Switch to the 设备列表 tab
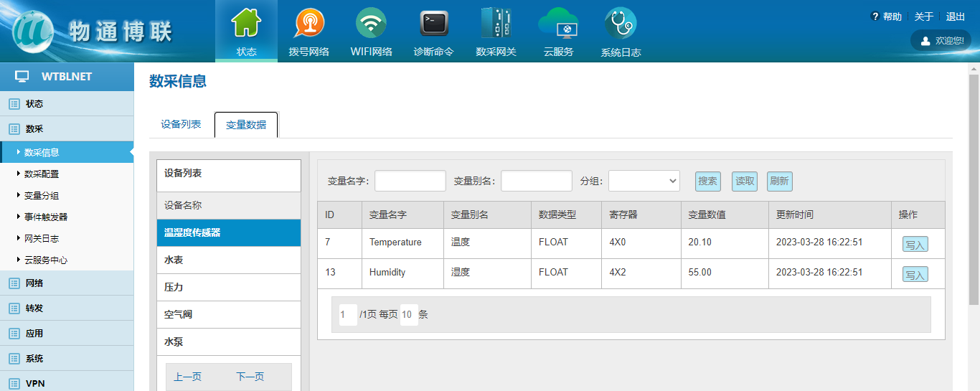Image resolution: width=980 pixels, height=391 pixels. point(181,124)
